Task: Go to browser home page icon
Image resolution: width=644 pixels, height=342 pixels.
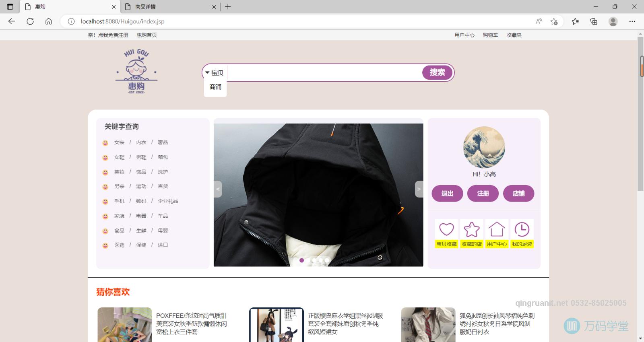Action: tap(49, 21)
